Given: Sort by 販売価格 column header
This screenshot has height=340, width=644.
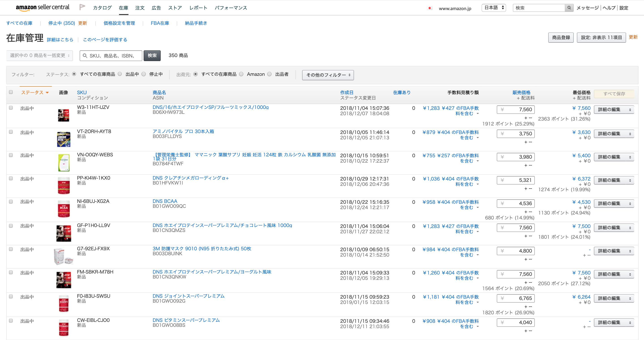Looking at the screenshot, I should pyautogui.click(x=521, y=92).
